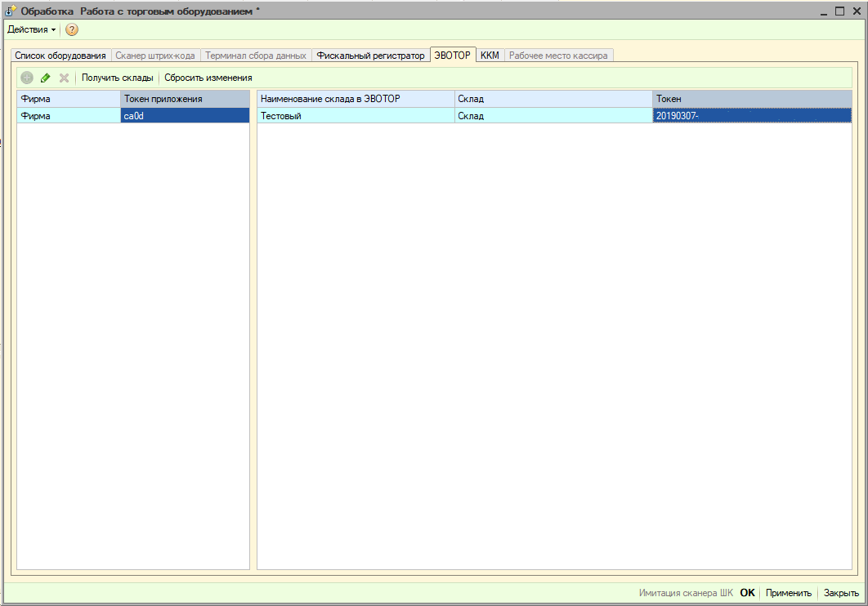The width and height of the screenshot is (868, 606).
Task: Switch to Список оборудования tab
Action: pos(60,56)
